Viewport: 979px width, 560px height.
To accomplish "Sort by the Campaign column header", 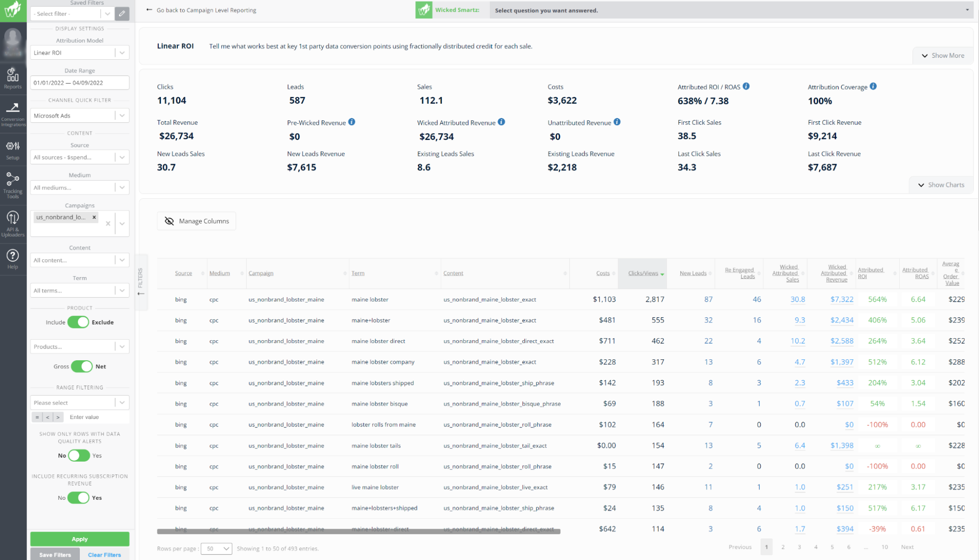I will (x=261, y=273).
